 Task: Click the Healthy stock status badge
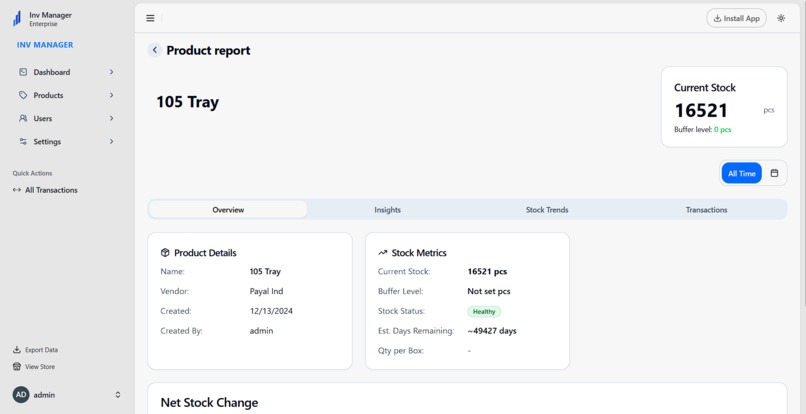[484, 311]
